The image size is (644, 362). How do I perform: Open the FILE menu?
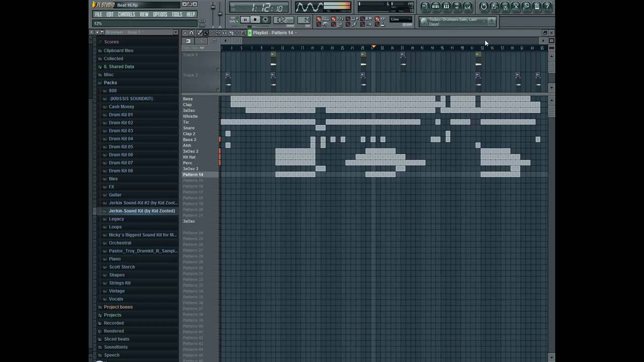pyautogui.click(x=99, y=15)
